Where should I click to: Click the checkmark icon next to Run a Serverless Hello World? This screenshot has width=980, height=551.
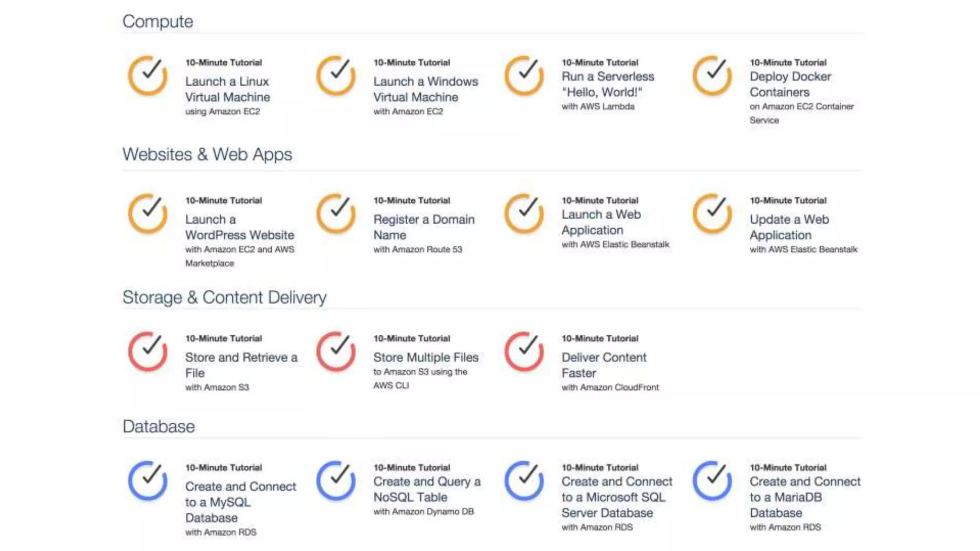coord(524,76)
